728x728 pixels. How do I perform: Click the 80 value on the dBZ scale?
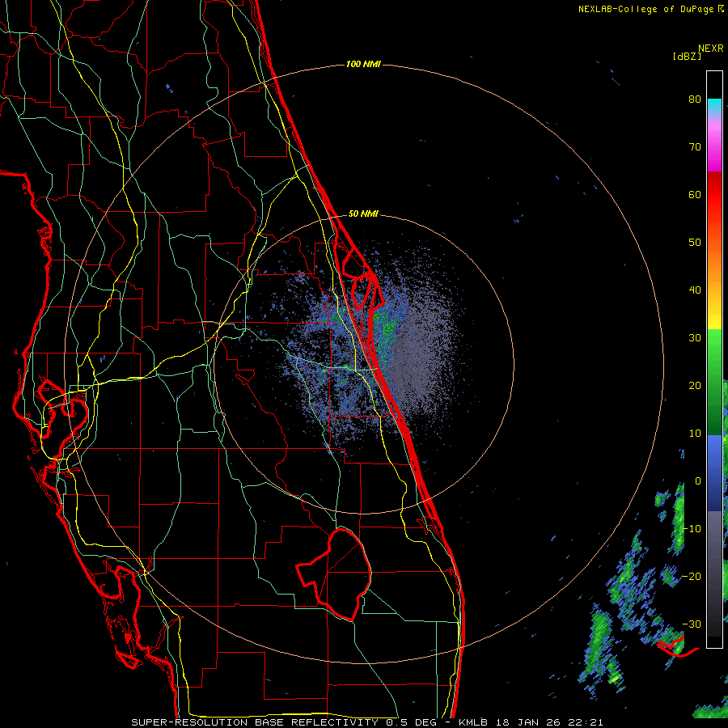coord(695,99)
